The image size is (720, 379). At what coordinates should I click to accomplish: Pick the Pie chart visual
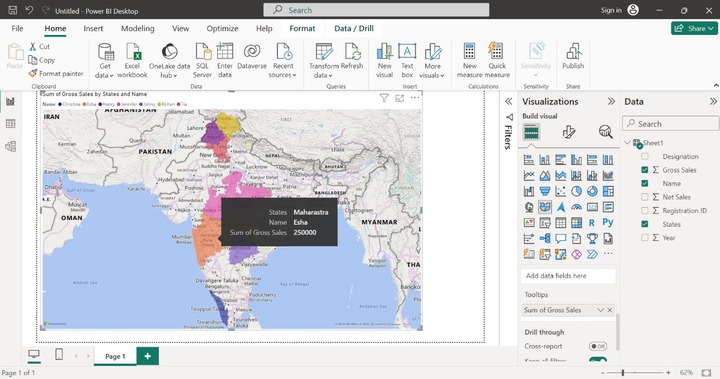click(x=576, y=191)
